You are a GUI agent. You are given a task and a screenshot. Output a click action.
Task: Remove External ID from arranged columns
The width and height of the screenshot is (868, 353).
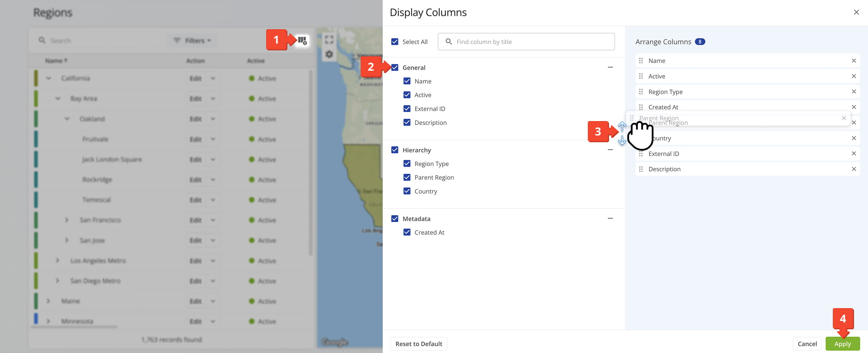click(x=854, y=153)
